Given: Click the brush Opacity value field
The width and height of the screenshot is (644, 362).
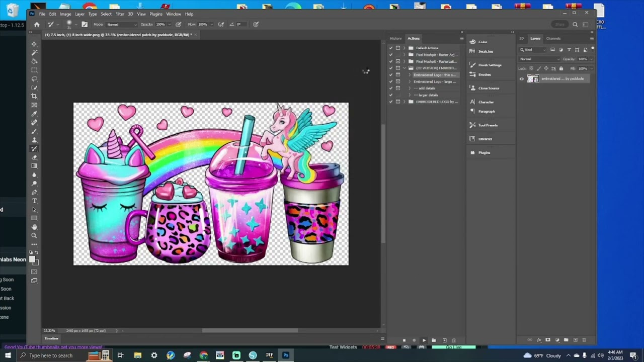Looking at the screenshot, I should (x=161, y=25).
